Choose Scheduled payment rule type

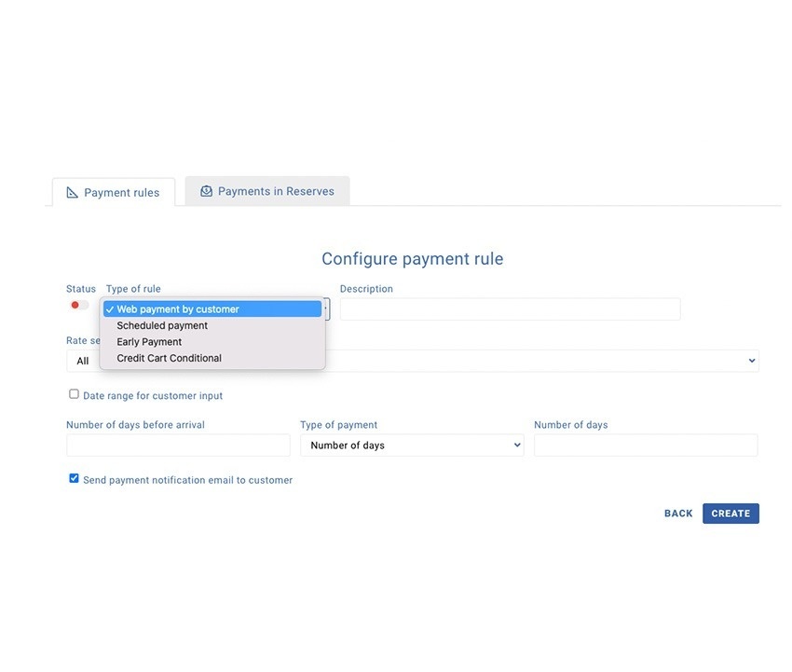[x=162, y=325]
